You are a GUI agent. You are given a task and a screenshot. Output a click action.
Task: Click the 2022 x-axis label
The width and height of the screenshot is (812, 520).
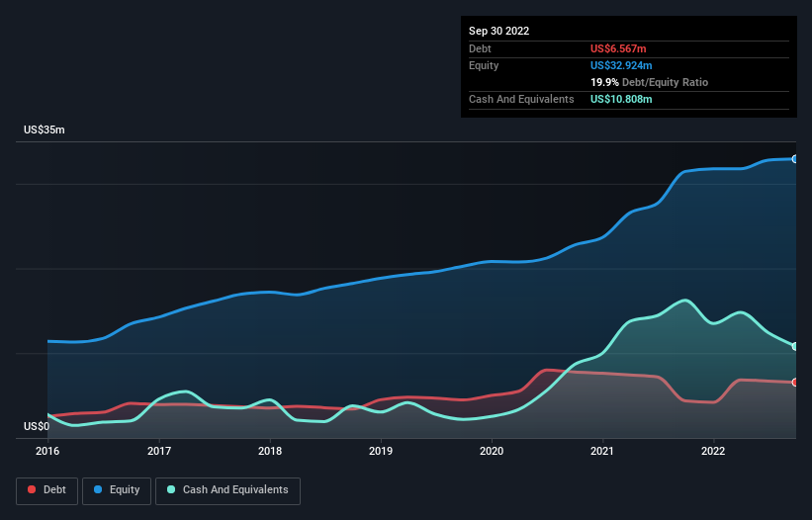(x=713, y=451)
